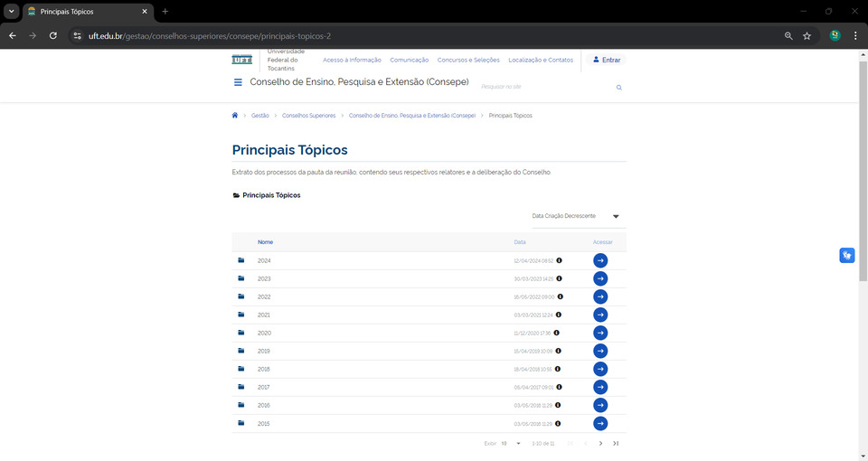
Task: Bookmark this page with the star icon
Action: pyautogui.click(x=807, y=35)
